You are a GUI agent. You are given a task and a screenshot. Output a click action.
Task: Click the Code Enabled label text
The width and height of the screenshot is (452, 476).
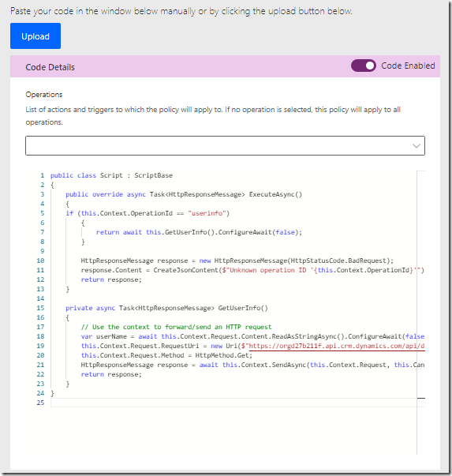(x=408, y=66)
